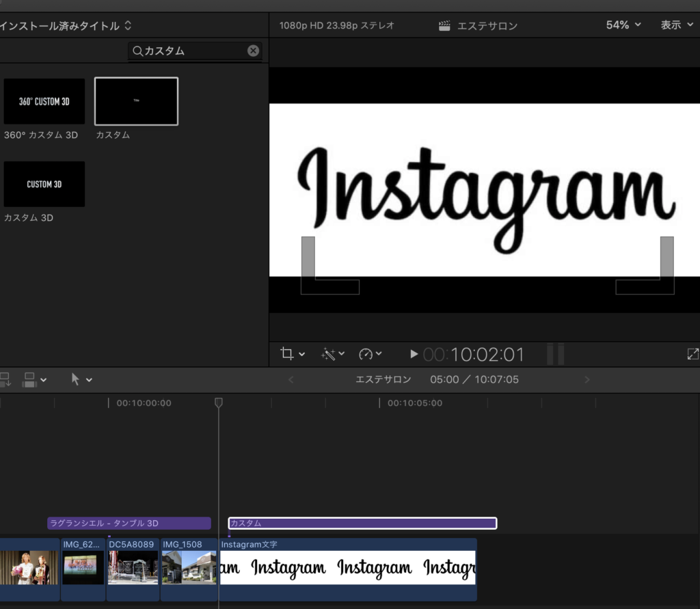The image size is (700, 609).
Task: Toggle full-screen viewer with expand icon
Action: (x=693, y=354)
